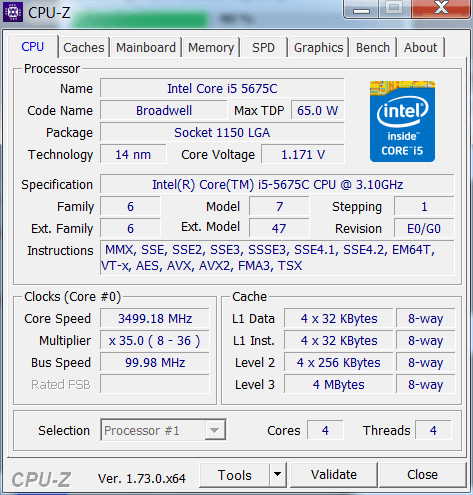Open the Mainboard tab
Viewport: 473px width, 495px height.
[146, 48]
